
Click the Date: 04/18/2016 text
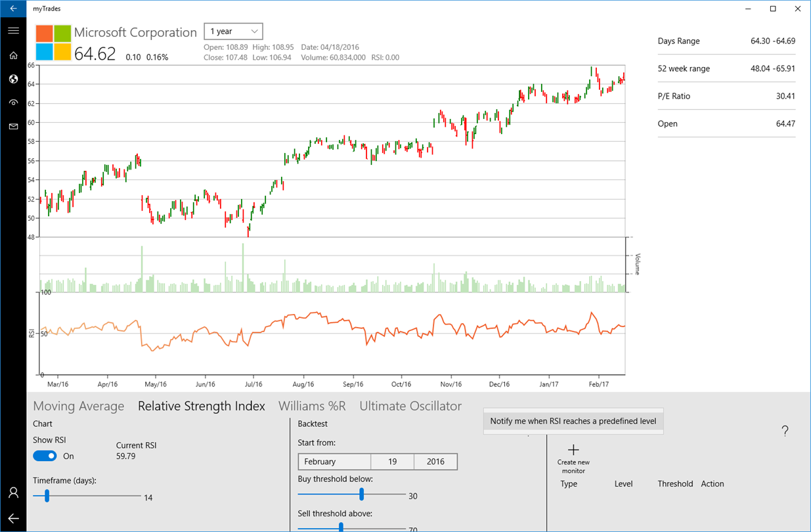(x=330, y=47)
